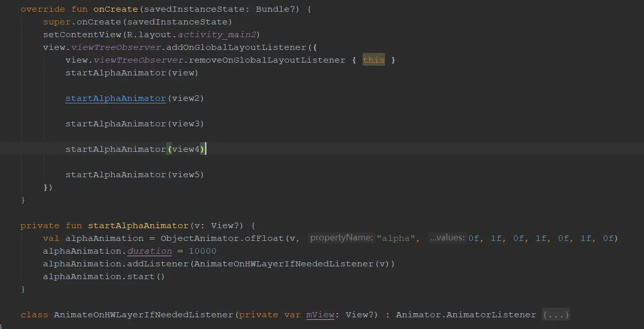Click the underlined duration property

point(149,251)
